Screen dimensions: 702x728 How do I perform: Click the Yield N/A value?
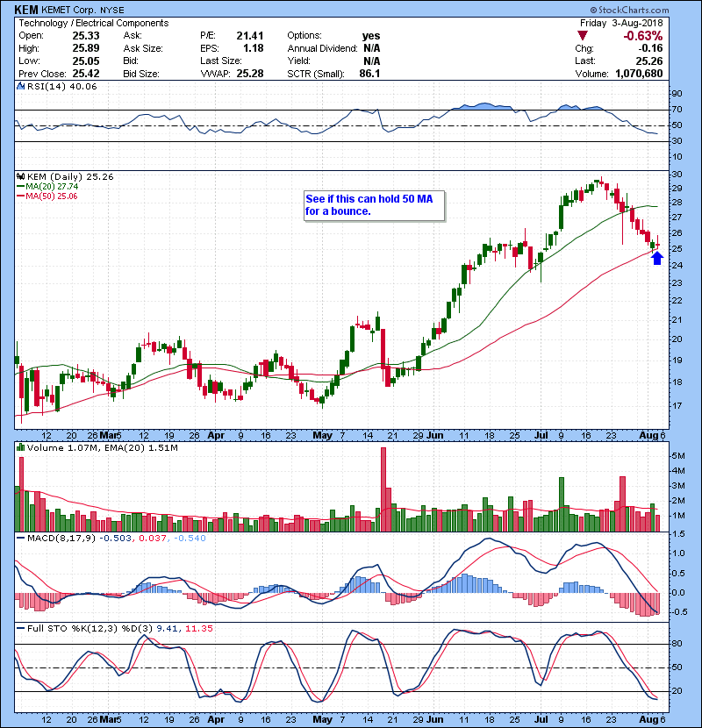pos(372,61)
